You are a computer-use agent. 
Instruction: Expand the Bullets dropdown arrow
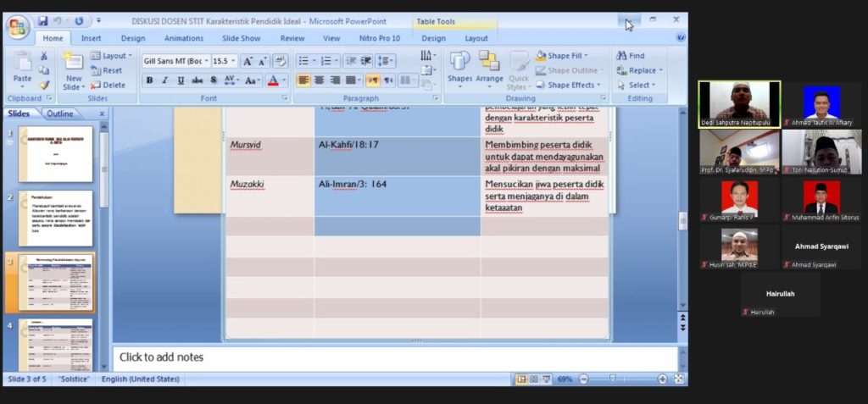point(314,61)
